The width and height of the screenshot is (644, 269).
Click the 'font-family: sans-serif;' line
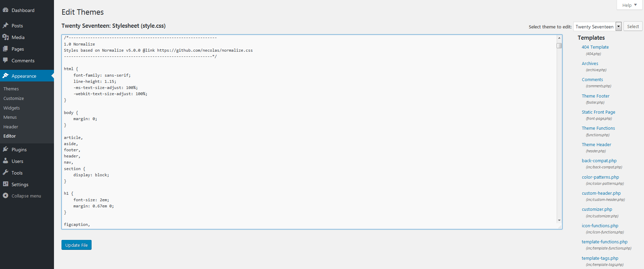coord(102,75)
